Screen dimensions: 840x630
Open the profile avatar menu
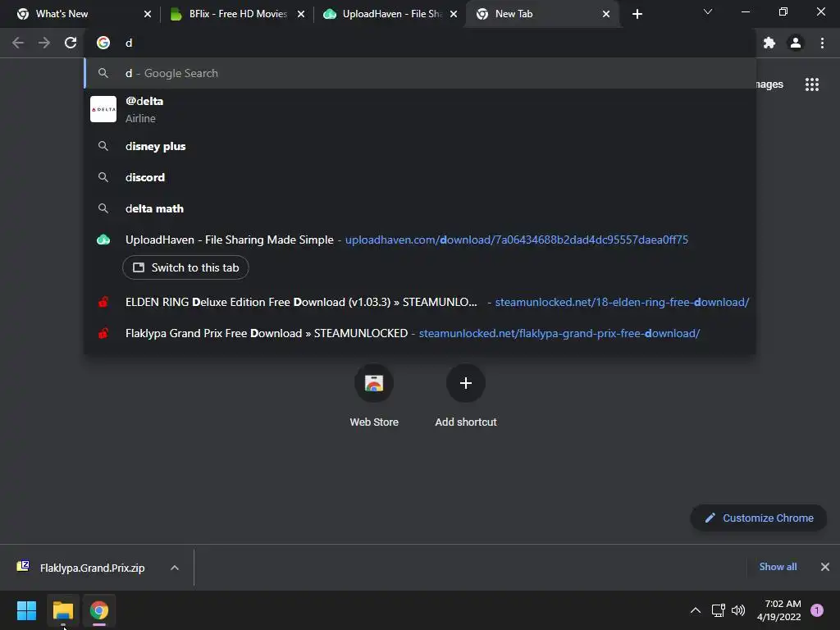coord(796,43)
